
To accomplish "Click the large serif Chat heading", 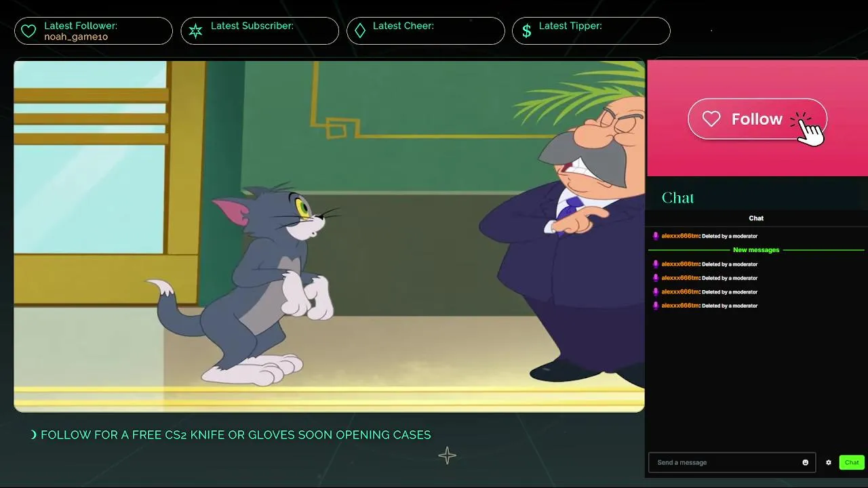I will 678,198.
